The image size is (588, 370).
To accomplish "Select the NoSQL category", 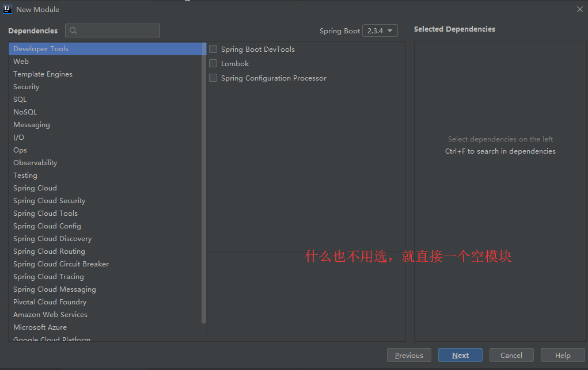I will (x=105, y=112).
